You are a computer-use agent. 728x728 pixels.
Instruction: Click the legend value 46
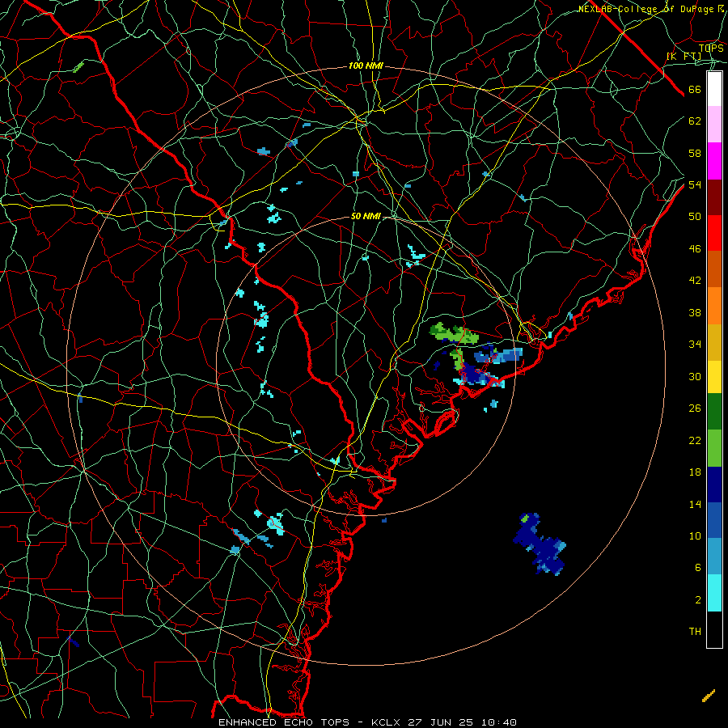point(695,249)
